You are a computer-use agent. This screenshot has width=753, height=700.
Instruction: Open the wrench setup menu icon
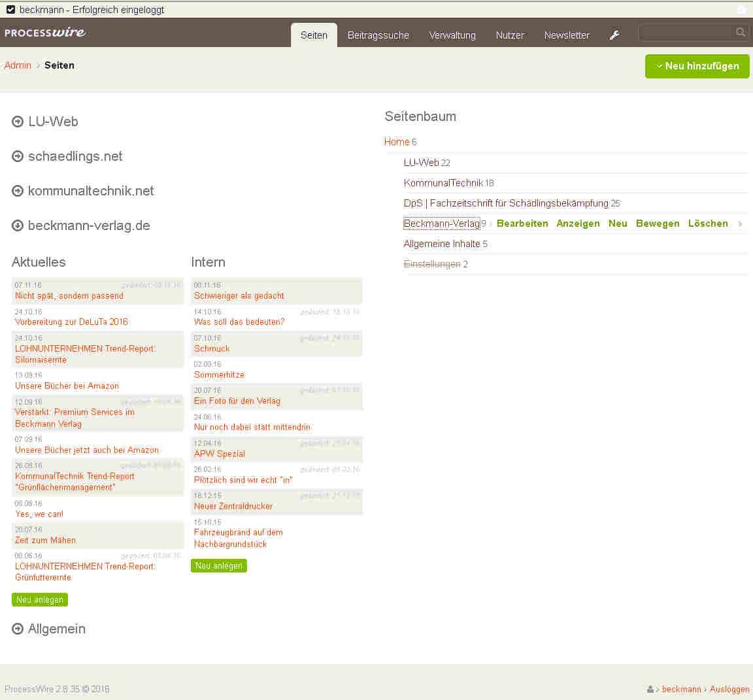point(614,35)
